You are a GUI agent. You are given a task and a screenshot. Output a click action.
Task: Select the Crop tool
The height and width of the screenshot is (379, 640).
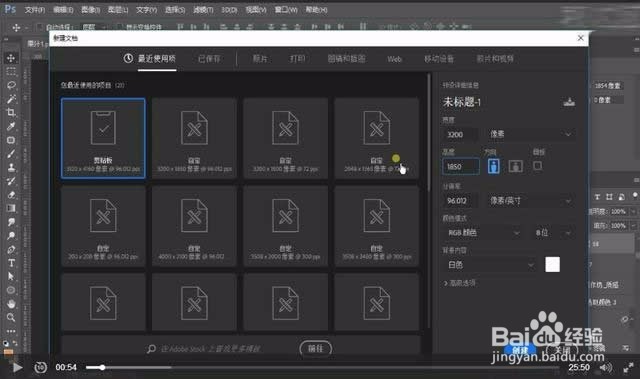tap(11, 113)
